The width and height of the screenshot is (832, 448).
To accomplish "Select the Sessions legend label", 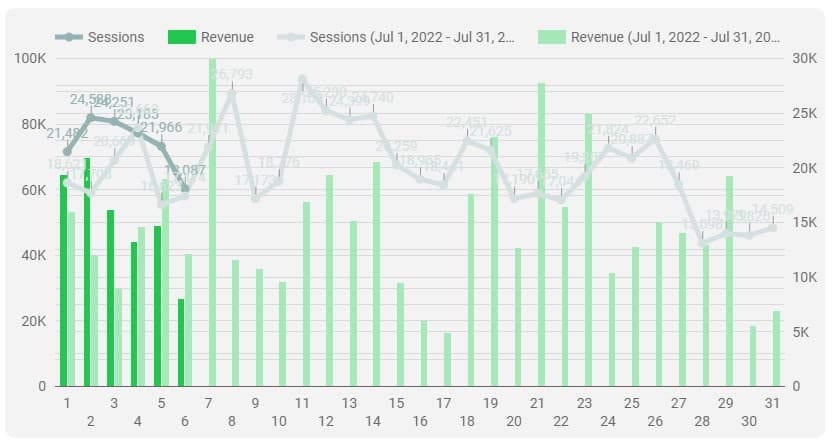I will tap(116, 37).
